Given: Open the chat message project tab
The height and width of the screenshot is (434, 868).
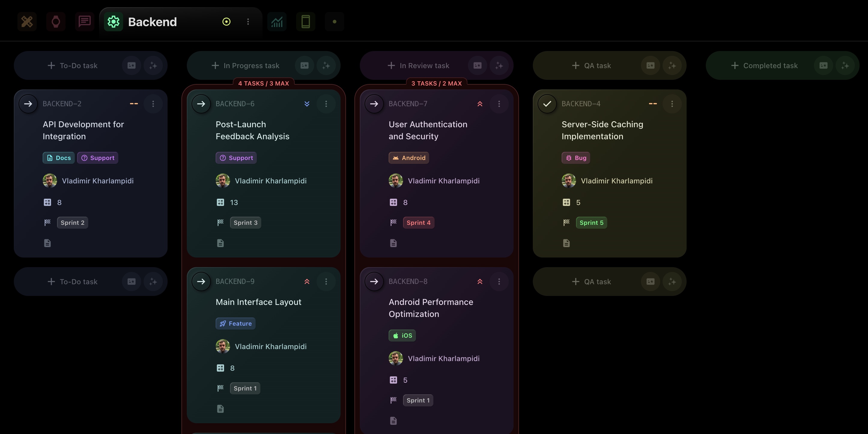Looking at the screenshot, I should [x=85, y=22].
